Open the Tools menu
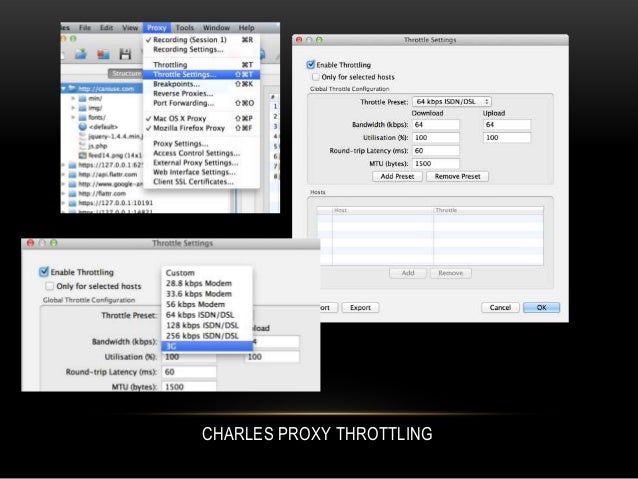The image size is (638, 479). tap(185, 28)
